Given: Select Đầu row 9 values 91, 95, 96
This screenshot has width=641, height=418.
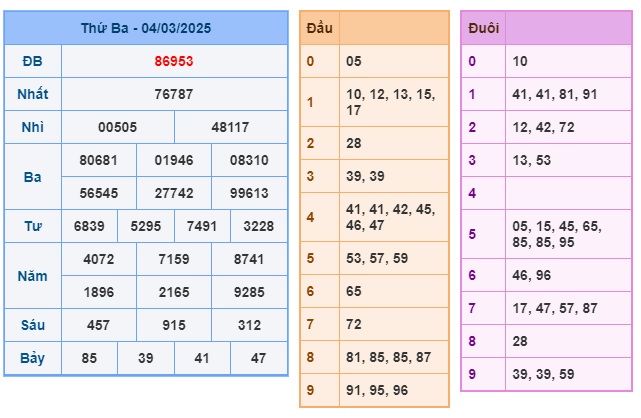Looking at the screenshot, I should 377,390.
